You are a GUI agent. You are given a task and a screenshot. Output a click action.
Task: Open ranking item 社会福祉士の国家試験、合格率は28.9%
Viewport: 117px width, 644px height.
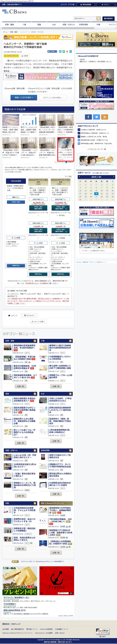(93, 130)
